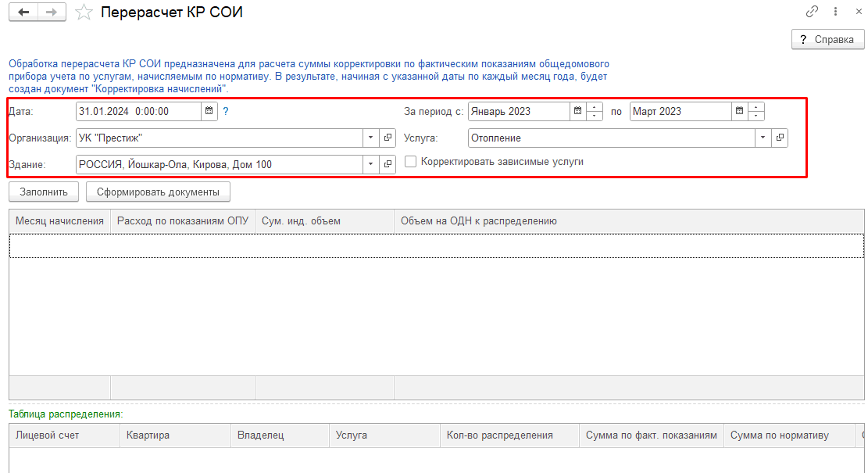Click the Заполнить button
868x473 pixels.
tap(44, 192)
